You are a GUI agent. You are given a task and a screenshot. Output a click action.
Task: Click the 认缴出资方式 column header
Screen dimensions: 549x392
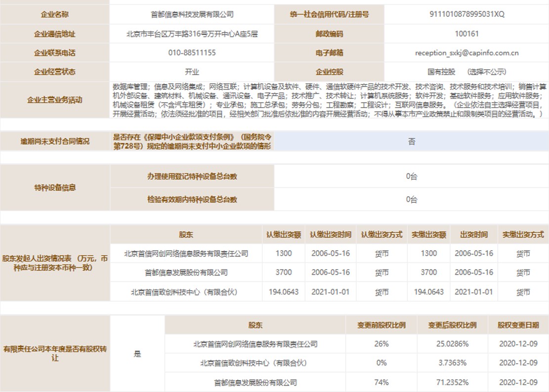click(x=381, y=235)
